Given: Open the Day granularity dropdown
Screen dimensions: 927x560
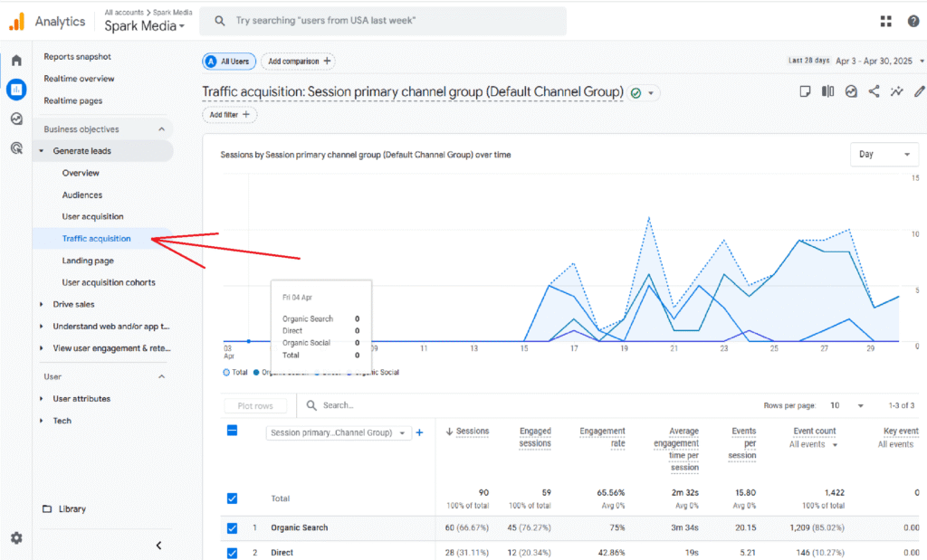Looking at the screenshot, I should (884, 154).
